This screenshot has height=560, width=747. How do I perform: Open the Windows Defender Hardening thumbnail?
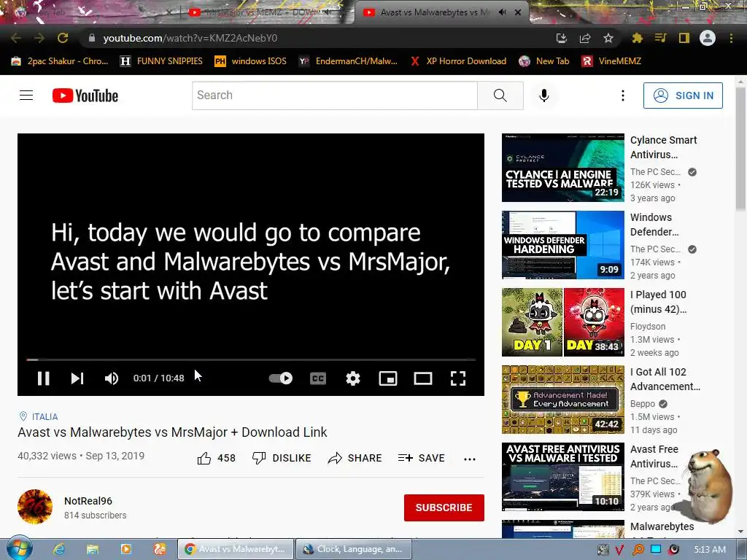[x=562, y=245]
